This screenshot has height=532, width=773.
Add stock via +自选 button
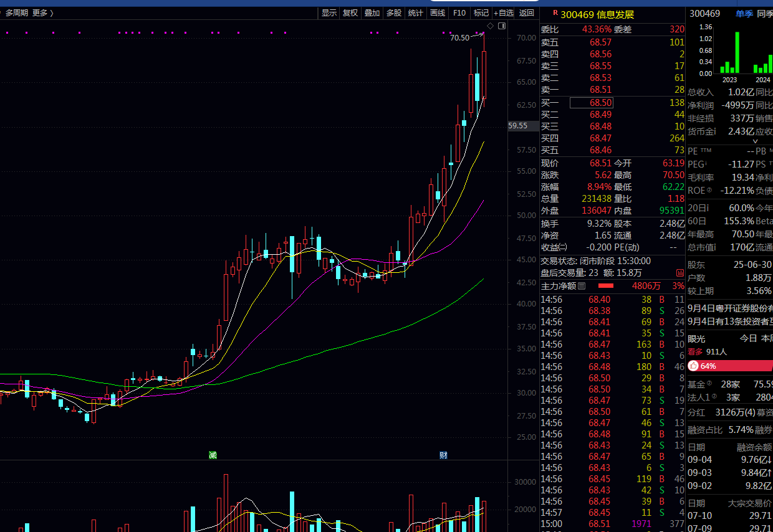click(504, 13)
